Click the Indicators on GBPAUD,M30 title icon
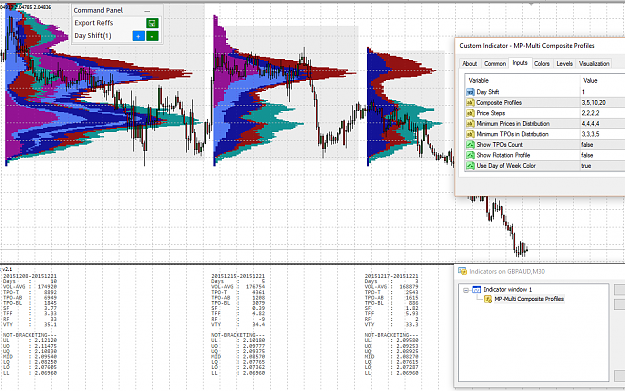The image size is (625, 391). coord(462,271)
